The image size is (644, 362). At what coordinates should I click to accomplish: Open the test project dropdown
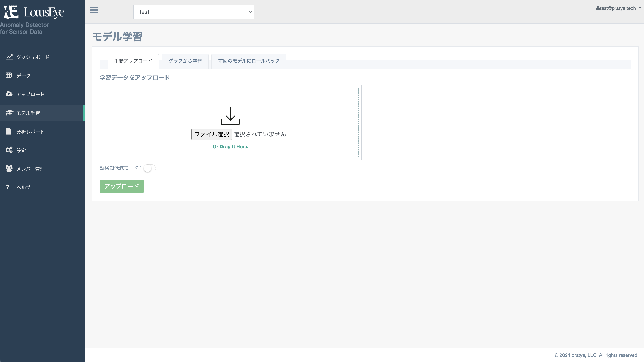click(193, 12)
